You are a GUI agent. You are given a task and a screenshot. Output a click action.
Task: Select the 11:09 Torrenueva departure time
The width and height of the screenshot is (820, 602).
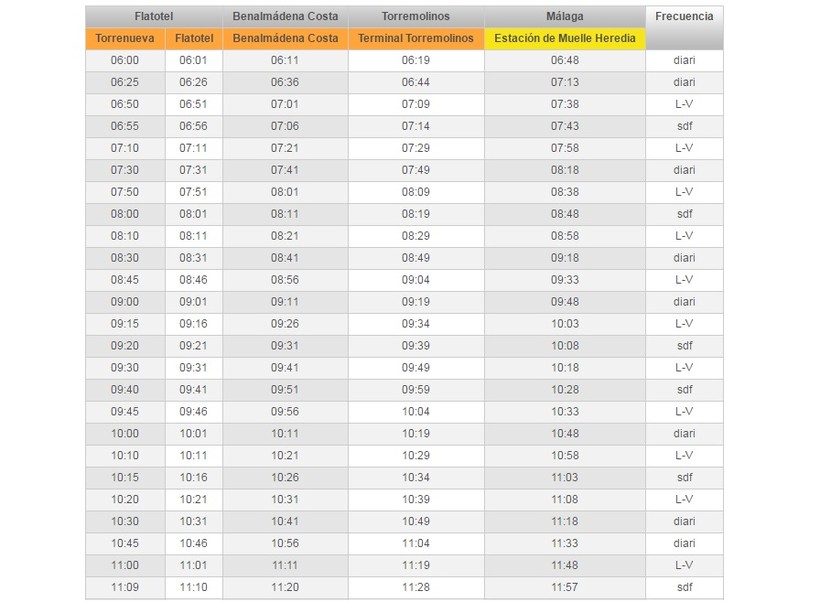click(x=125, y=587)
